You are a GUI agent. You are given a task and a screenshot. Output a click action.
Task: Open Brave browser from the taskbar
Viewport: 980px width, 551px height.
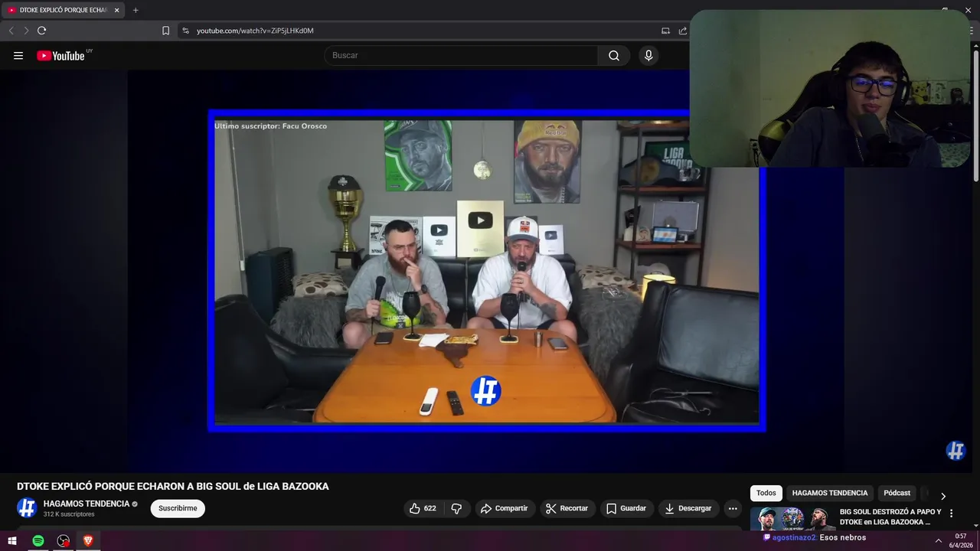click(88, 540)
